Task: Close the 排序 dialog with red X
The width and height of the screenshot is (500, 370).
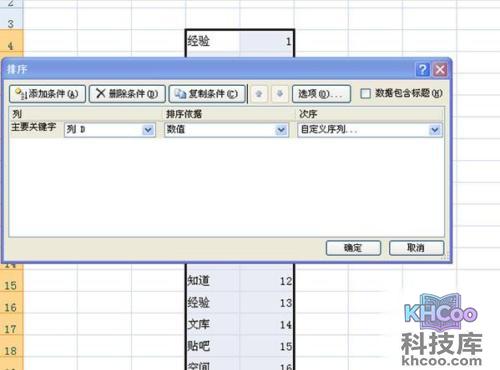Action: tap(440, 69)
